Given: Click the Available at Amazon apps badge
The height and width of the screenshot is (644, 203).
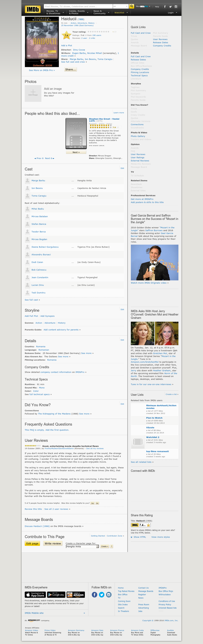Looking at the screenshot, I should (x=76, y=594).
